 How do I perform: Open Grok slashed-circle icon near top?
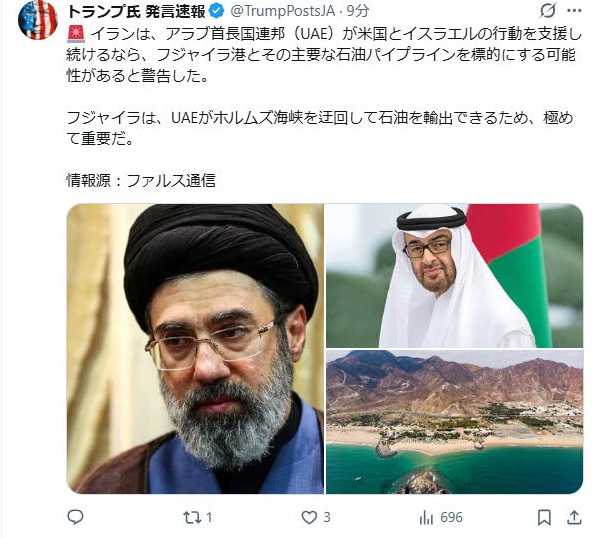point(548,11)
